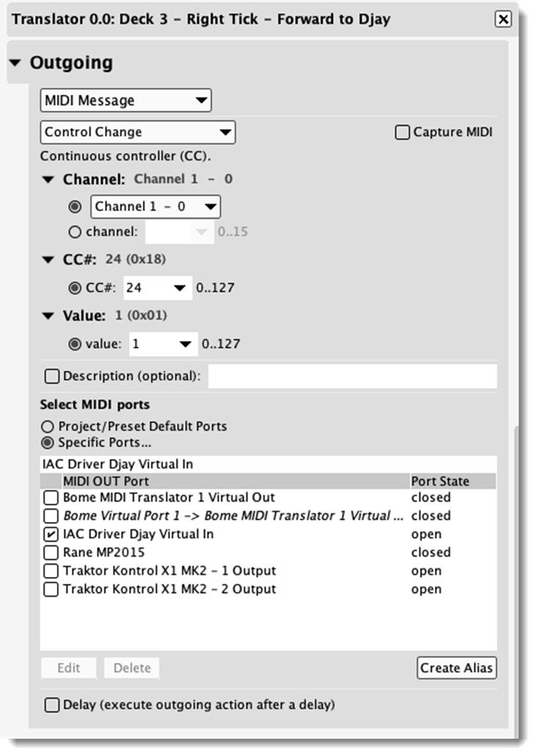The height and width of the screenshot is (756, 536).
Task: Collapse the Value section triangle
Action: [x=49, y=316]
